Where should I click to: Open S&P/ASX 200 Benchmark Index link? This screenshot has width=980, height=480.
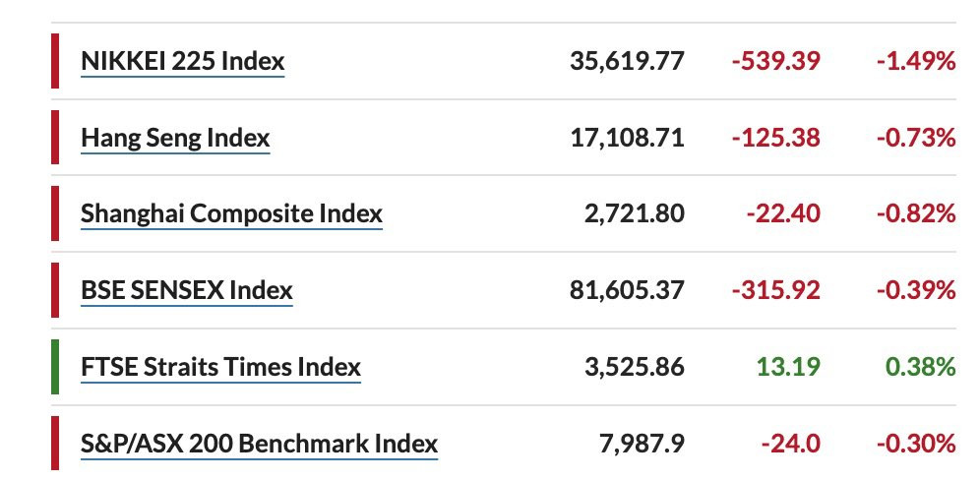click(x=260, y=444)
